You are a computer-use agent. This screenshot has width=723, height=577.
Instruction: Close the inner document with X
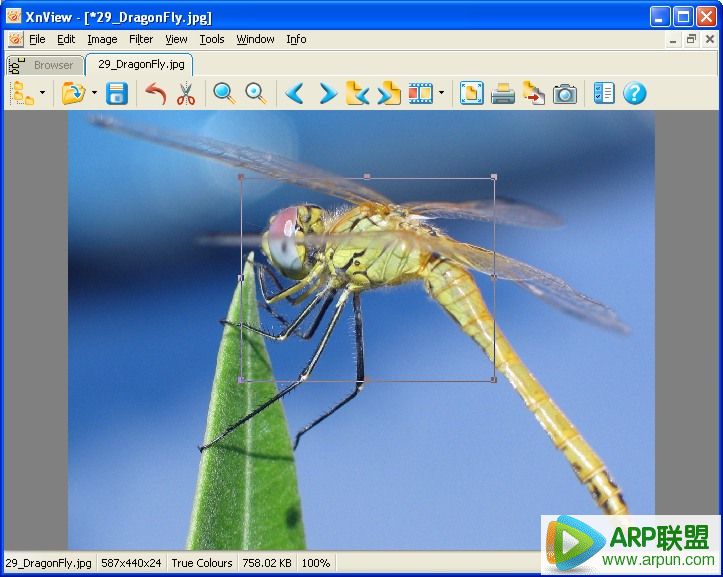[710, 40]
